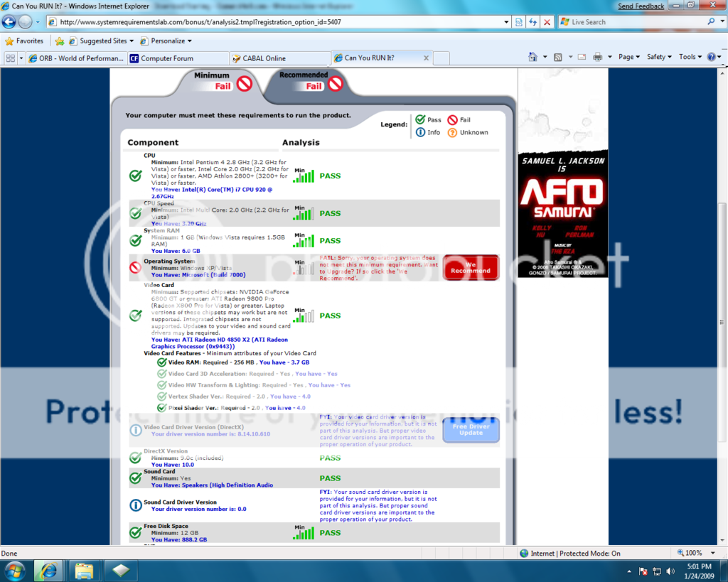Click the red We Recommend button

pos(471,268)
